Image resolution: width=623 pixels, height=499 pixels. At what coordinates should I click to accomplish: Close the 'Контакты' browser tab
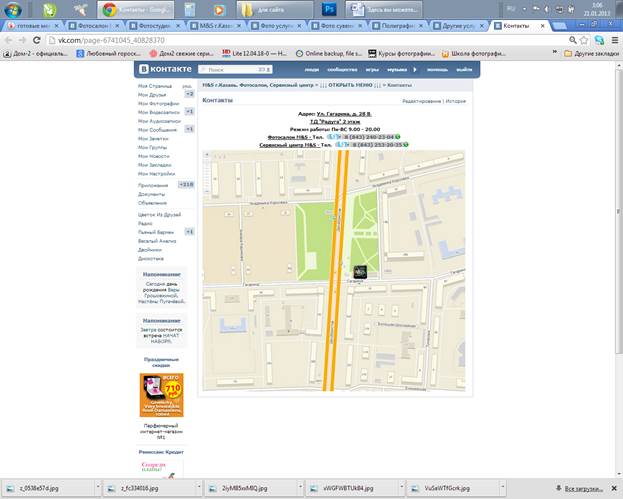point(542,26)
